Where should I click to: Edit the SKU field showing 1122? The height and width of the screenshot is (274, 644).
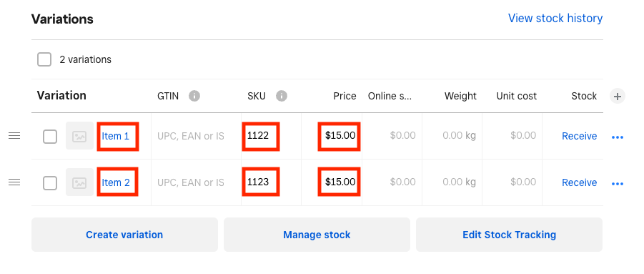pyautogui.click(x=271, y=136)
